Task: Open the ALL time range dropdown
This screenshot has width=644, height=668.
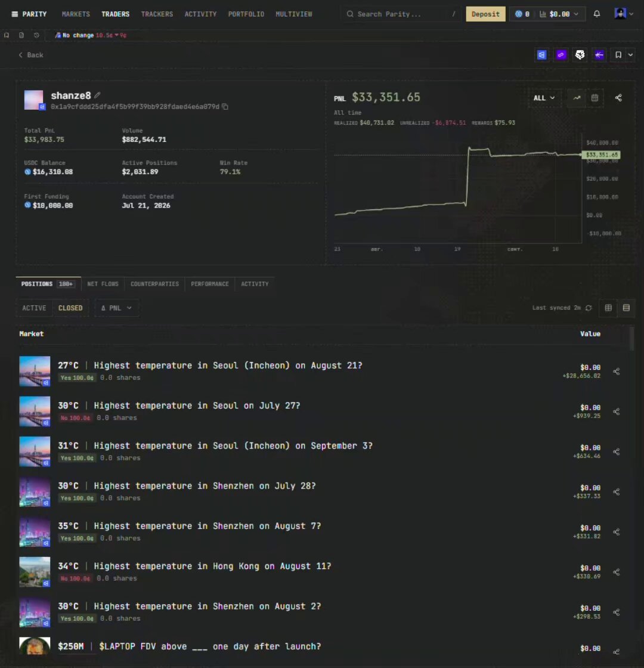Action: [x=544, y=98]
